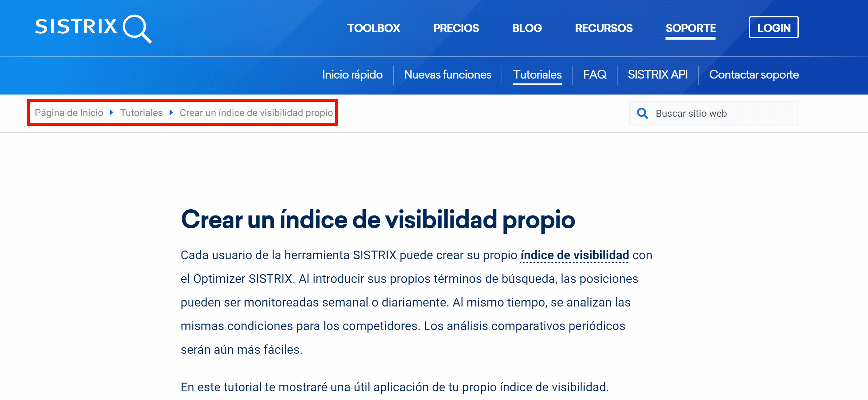Click Página de Inicio breadcrumb
The height and width of the screenshot is (400, 868).
click(69, 113)
